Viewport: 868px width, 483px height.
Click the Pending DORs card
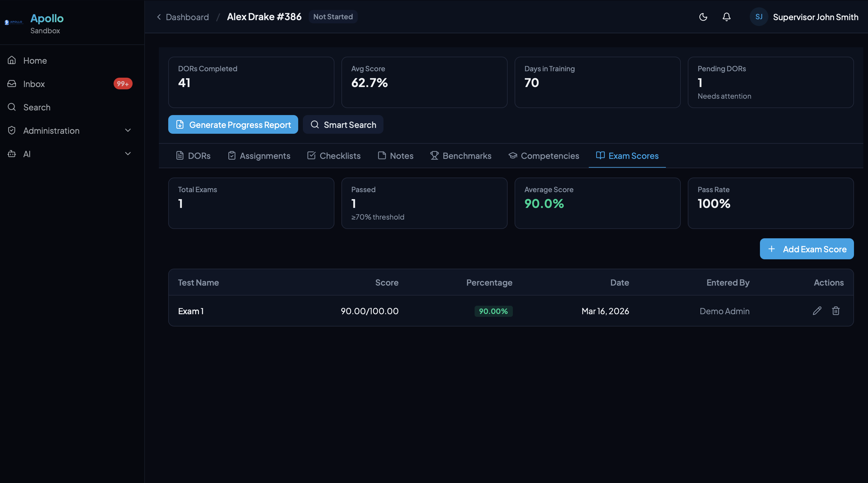[770, 82]
